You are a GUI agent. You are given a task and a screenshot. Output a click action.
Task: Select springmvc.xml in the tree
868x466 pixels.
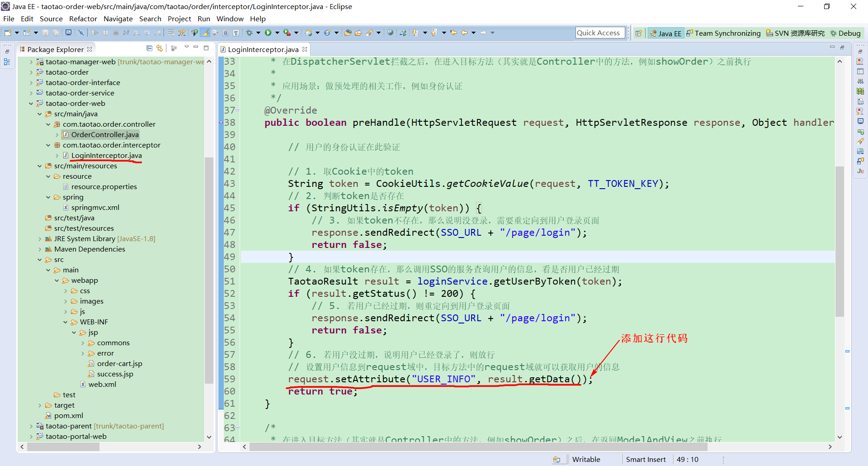tap(95, 207)
